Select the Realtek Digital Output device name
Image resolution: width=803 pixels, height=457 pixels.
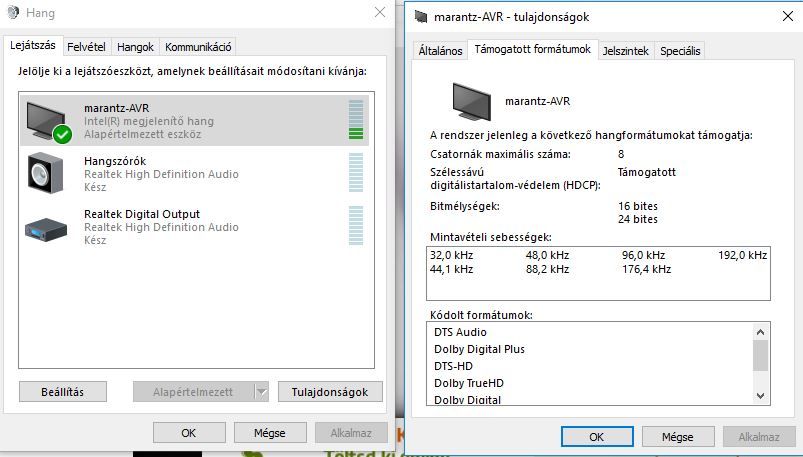(x=142, y=214)
